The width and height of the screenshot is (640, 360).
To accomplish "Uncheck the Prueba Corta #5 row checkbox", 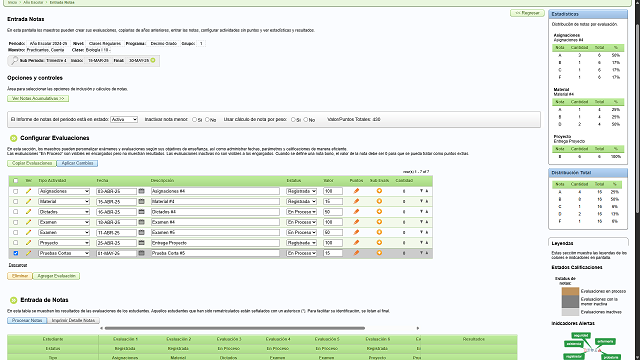I will [x=16, y=253].
